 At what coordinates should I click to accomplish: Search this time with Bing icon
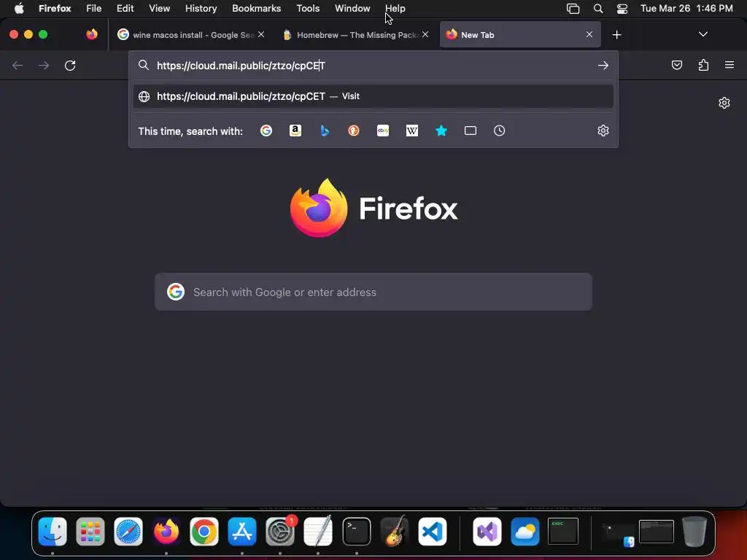tap(325, 131)
